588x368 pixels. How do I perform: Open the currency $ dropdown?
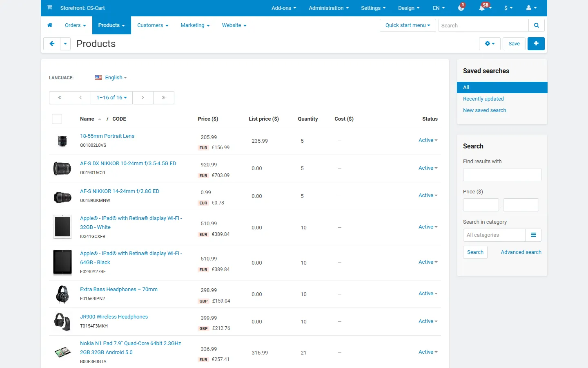[x=508, y=8]
